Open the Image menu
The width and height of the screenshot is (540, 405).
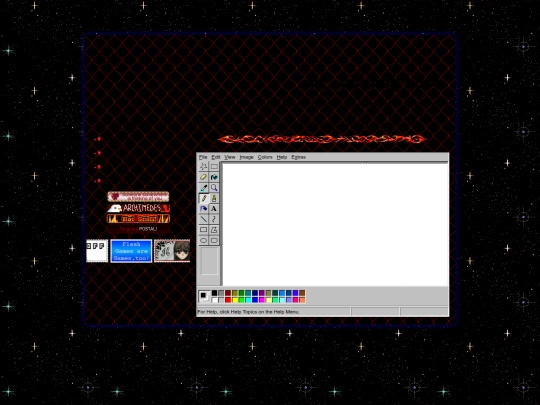pyautogui.click(x=246, y=157)
